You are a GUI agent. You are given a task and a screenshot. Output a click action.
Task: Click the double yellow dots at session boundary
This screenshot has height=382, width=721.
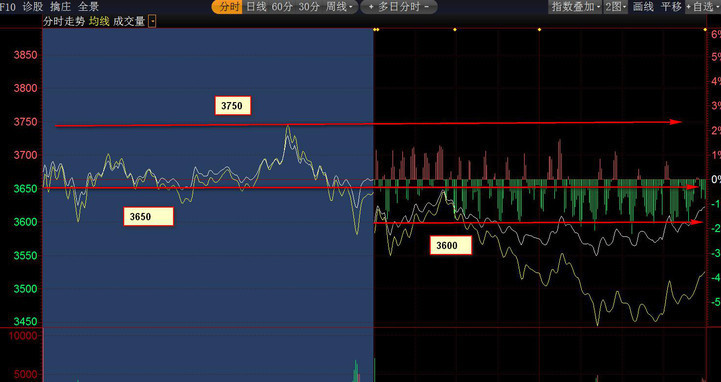[x=376, y=30]
